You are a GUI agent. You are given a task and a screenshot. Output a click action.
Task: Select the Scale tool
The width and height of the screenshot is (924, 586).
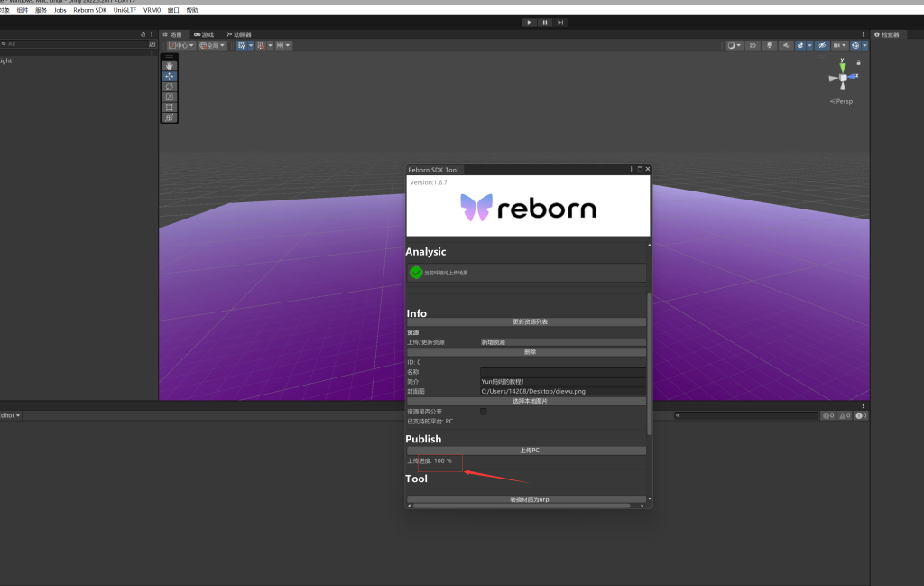tap(170, 97)
